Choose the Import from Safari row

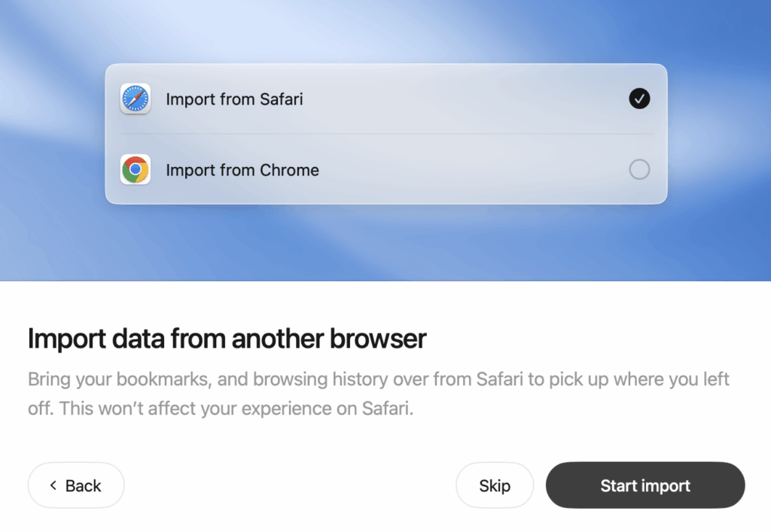coord(385,99)
